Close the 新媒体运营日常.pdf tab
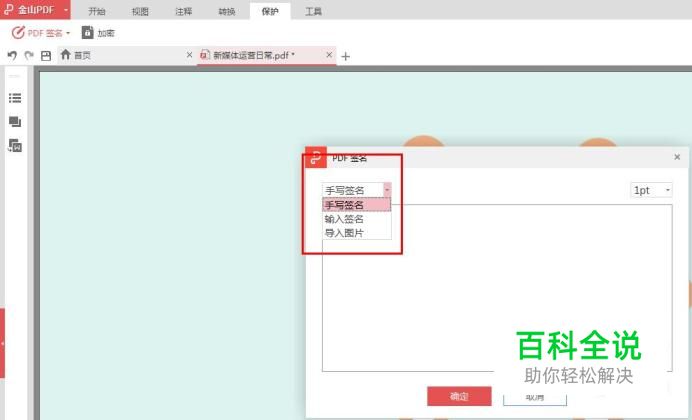Image resolution: width=692 pixels, height=420 pixels. tap(329, 55)
